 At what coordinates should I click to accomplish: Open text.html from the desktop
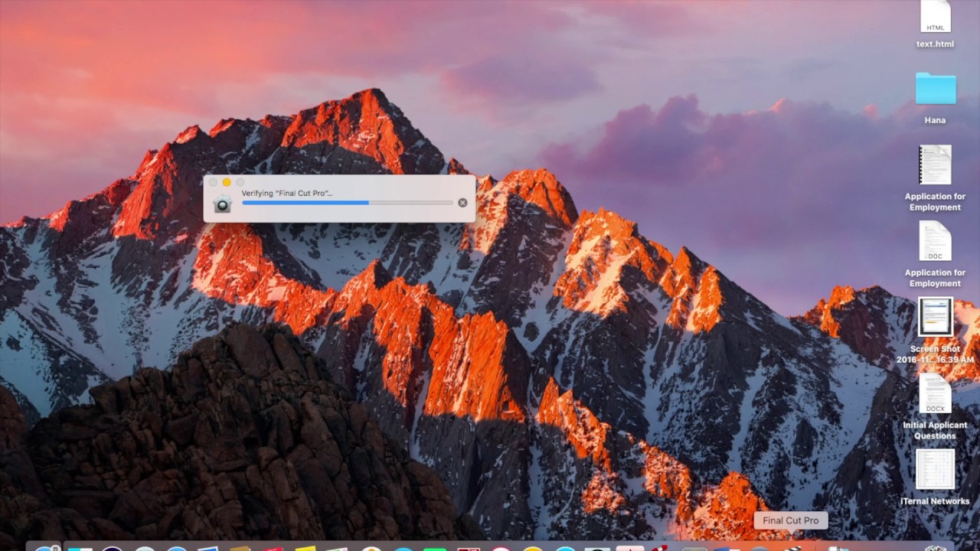935,19
